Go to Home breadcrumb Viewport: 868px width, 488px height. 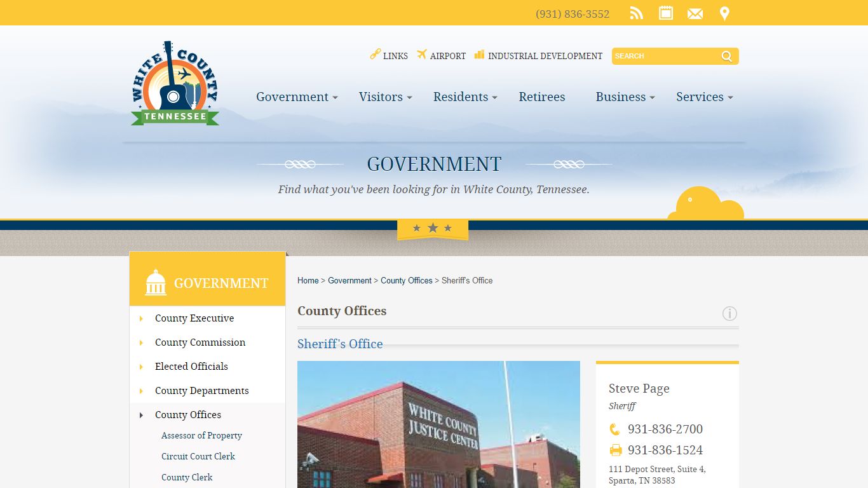click(x=308, y=280)
